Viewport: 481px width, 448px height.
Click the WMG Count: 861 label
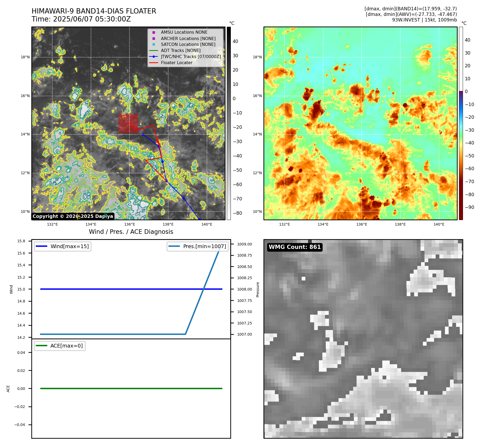coord(295,247)
